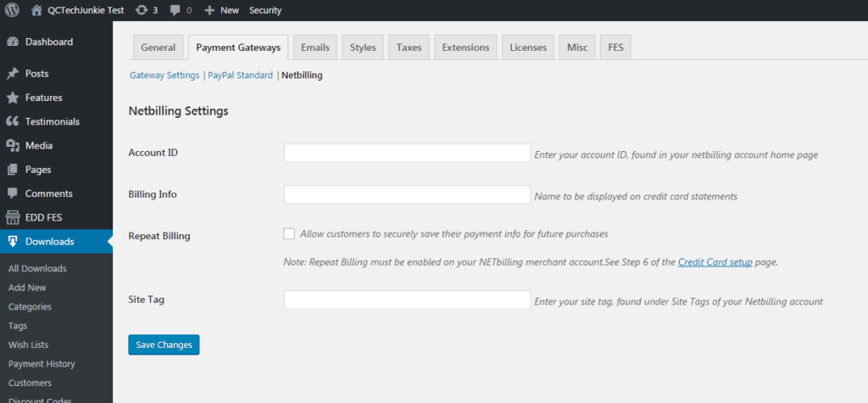
Task: Click the 'Account ID' label
Action: [153, 153]
